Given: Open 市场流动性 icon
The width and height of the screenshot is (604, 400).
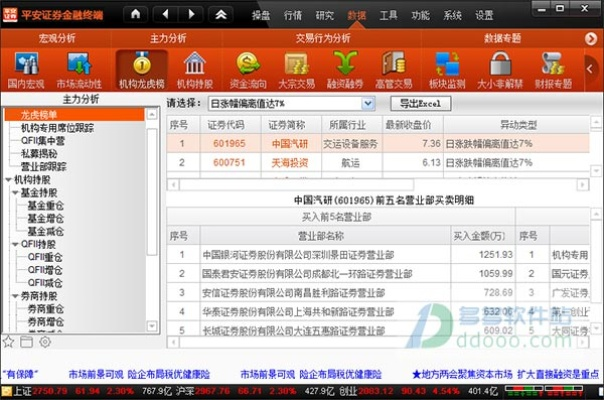Looking at the screenshot, I should 79,71.
